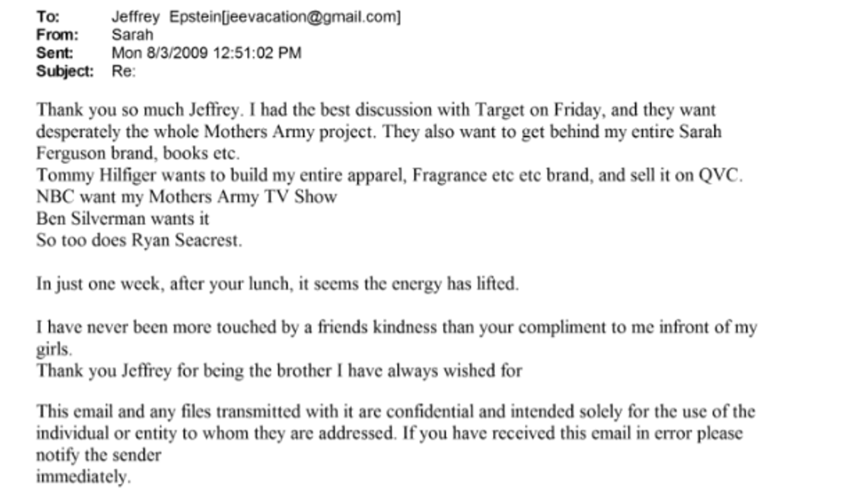Screen dimensions: 868x488
Task: Click the words "Ferguson brand, books etc."
Action: pos(138,153)
